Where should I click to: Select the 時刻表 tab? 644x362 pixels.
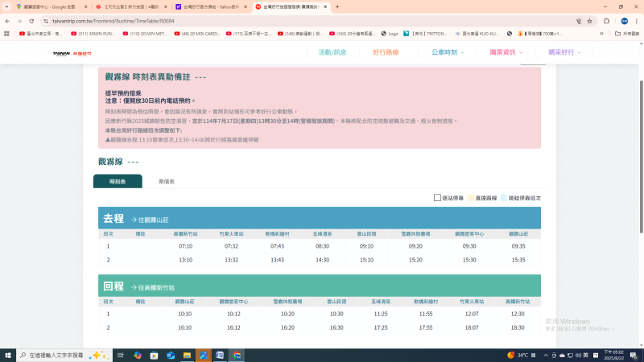(118, 182)
